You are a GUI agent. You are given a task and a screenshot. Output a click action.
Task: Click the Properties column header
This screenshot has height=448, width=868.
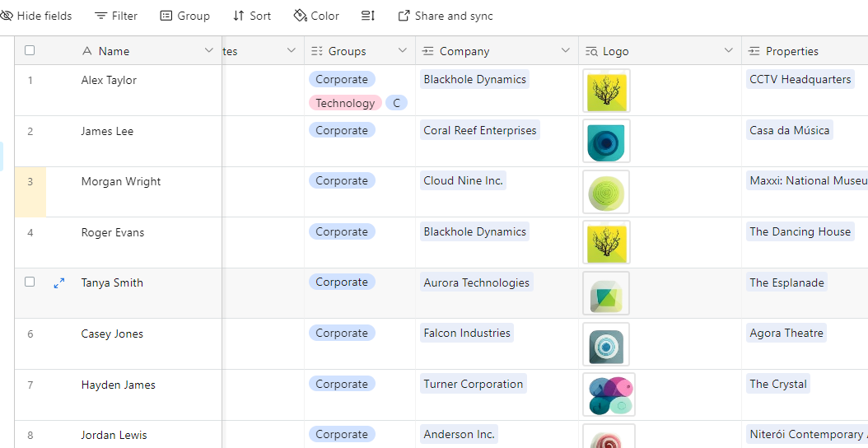point(805,51)
